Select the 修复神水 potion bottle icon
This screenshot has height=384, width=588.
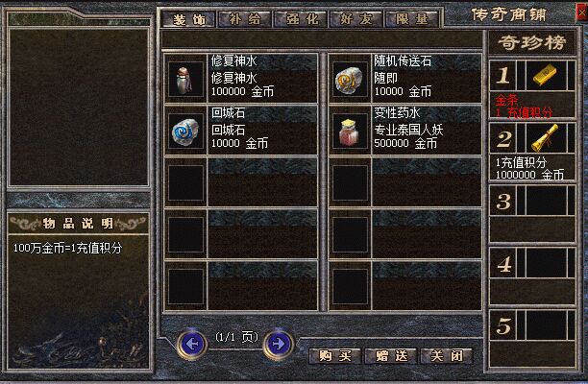point(185,80)
